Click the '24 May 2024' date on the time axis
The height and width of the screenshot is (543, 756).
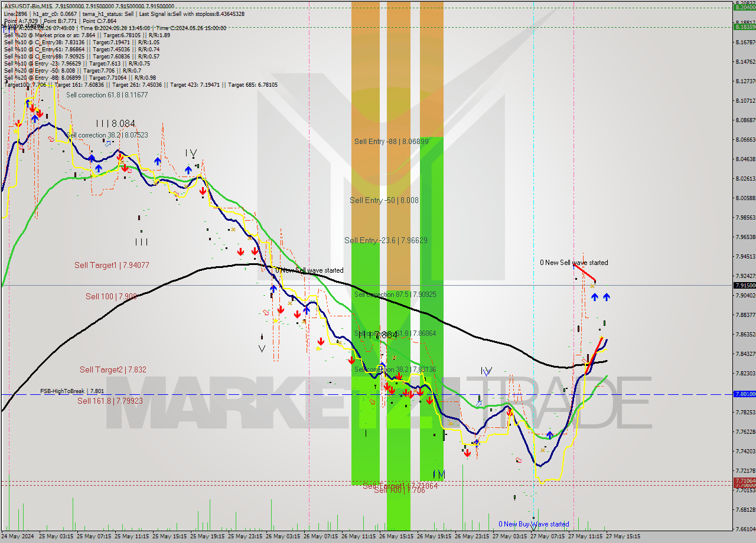tap(18, 537)
